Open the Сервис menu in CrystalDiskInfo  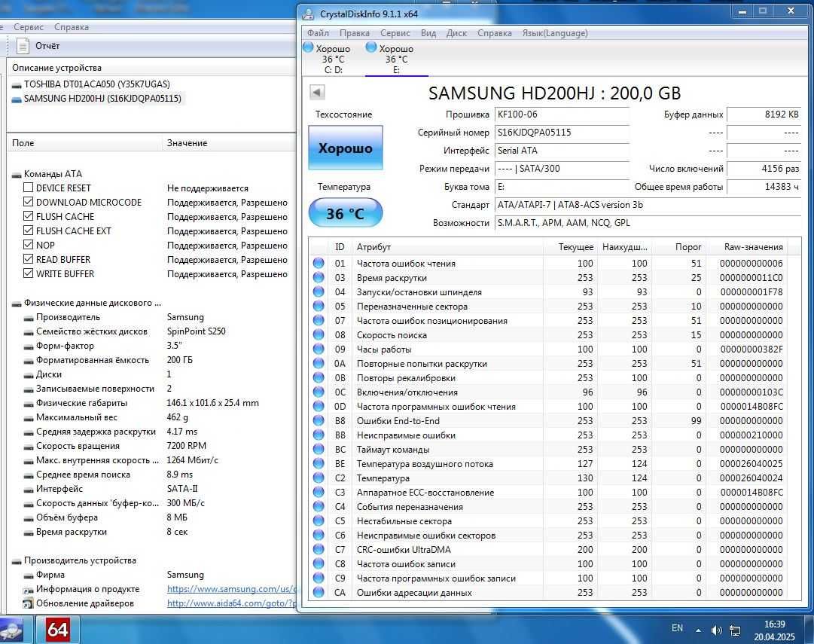[x=395, y=33]
